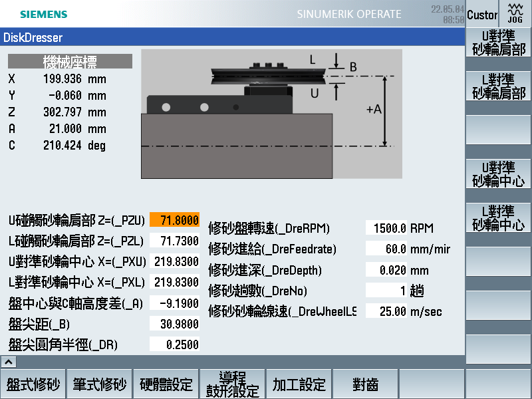The height and width of the screenshot is (399, 532).
Task: Click the RPM unit label
Action: 422,228
